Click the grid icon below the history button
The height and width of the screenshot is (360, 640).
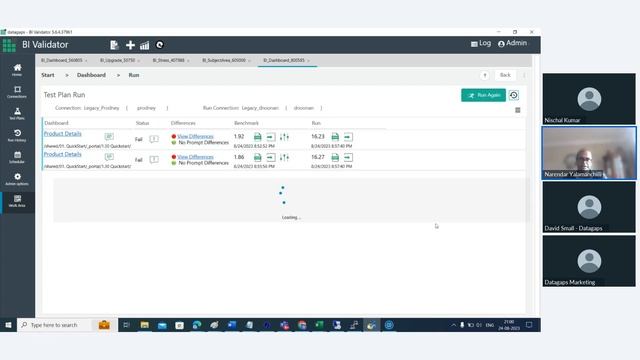click(x=518, y=110)
